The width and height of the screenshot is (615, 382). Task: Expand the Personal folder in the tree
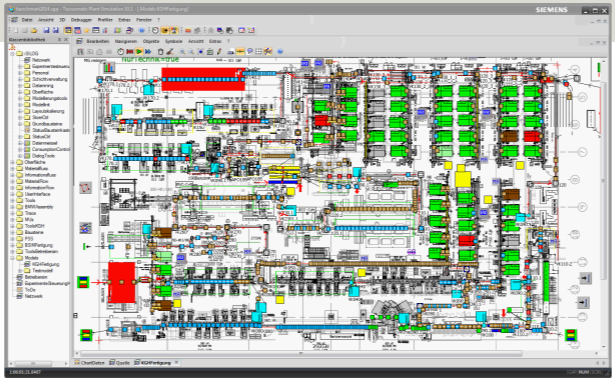20,73
